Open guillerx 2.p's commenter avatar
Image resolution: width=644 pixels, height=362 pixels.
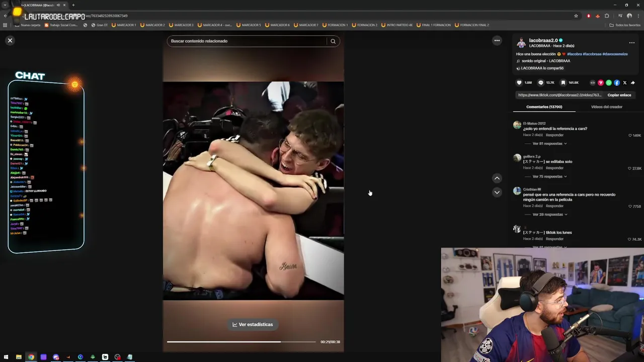(x=517, y=158)
